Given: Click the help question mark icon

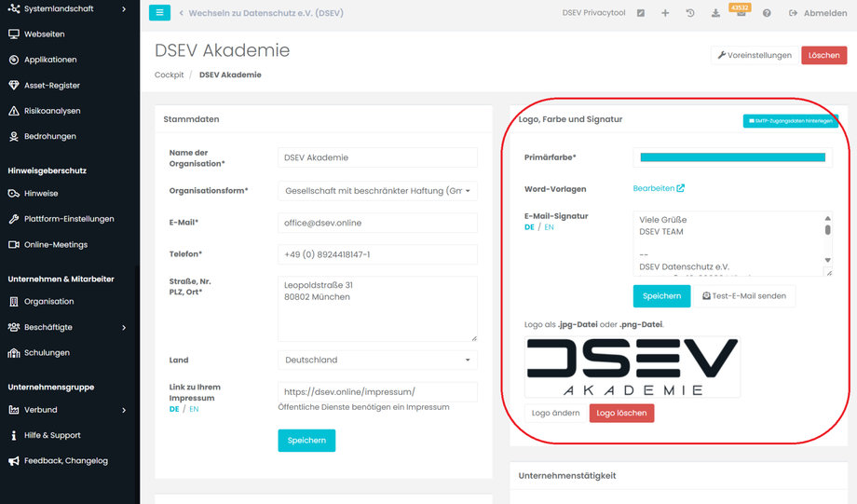Looking at the screenshot, I should (767, 13).
